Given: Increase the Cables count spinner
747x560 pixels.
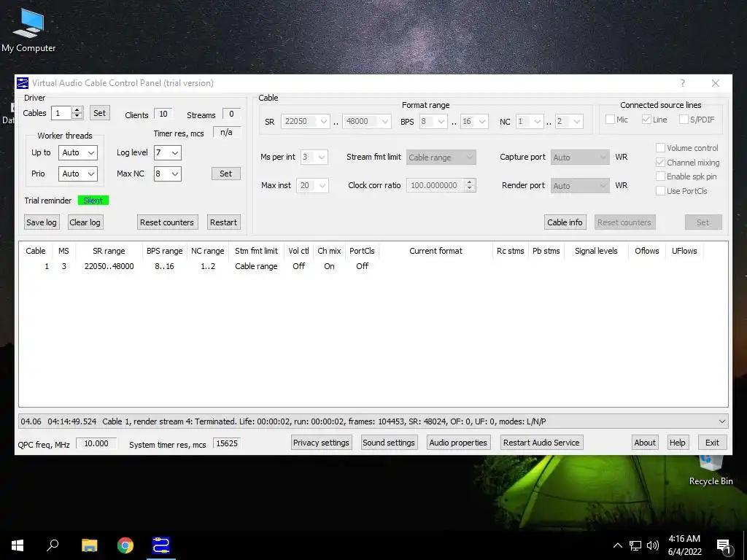Looking at the screenshot, I should point(77,110).
